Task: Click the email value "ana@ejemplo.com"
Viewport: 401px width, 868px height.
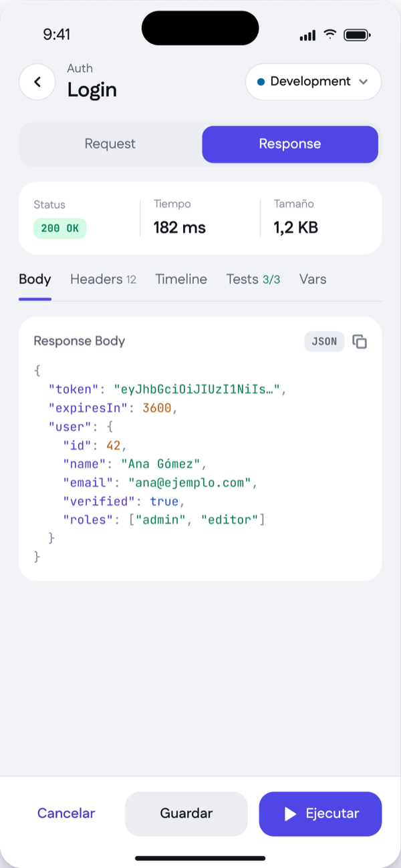Action: [190, 483]
